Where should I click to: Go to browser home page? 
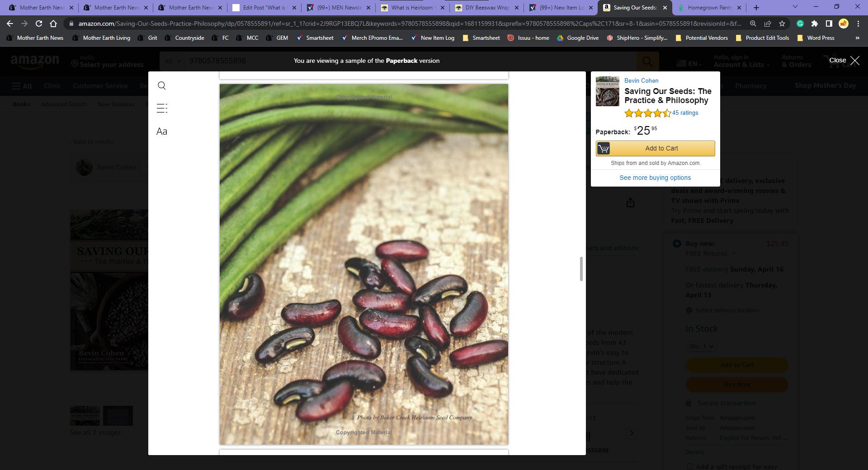point(53,23)
